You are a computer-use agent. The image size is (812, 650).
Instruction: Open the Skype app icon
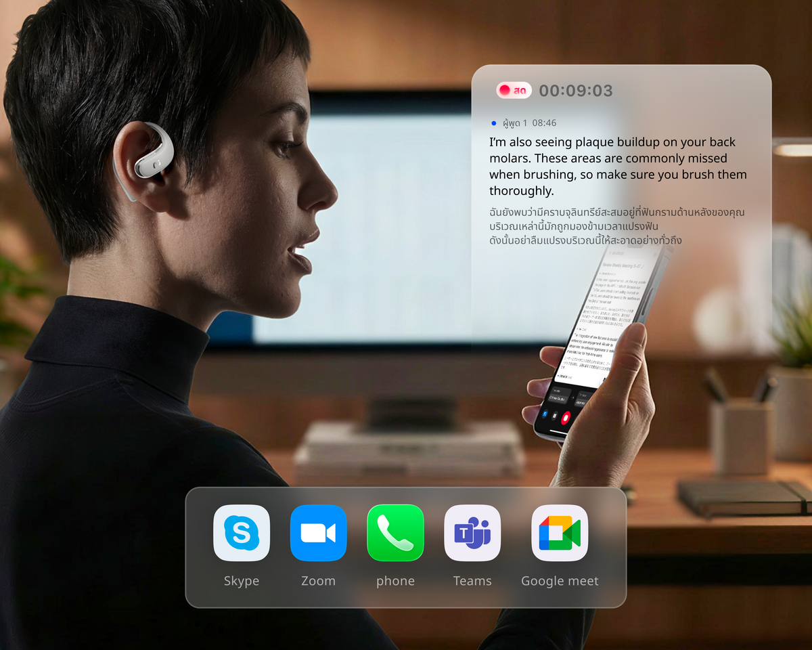[x=242, y=533]
